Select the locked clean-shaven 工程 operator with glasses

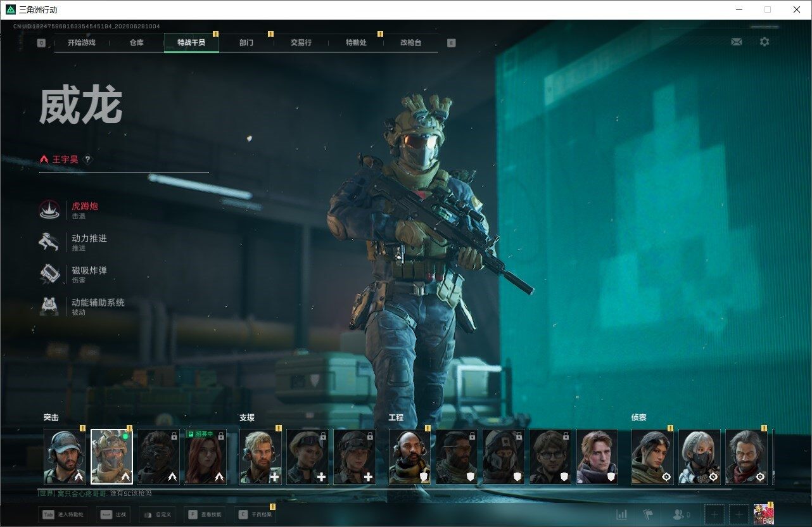pos(550,457)
